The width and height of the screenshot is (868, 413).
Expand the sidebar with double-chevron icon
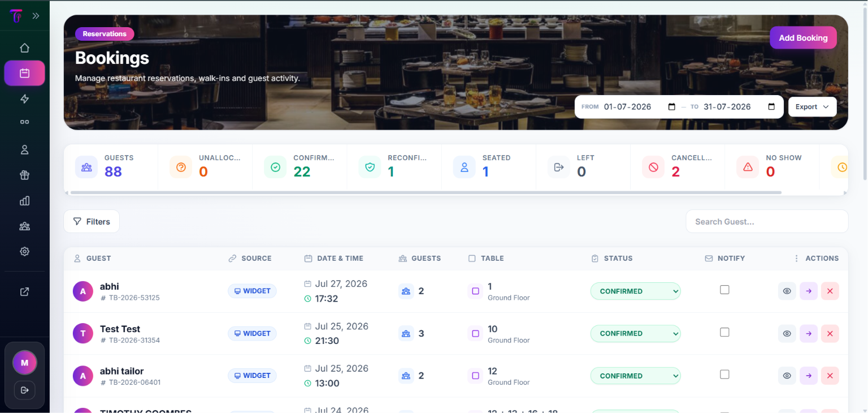(36, 16)
